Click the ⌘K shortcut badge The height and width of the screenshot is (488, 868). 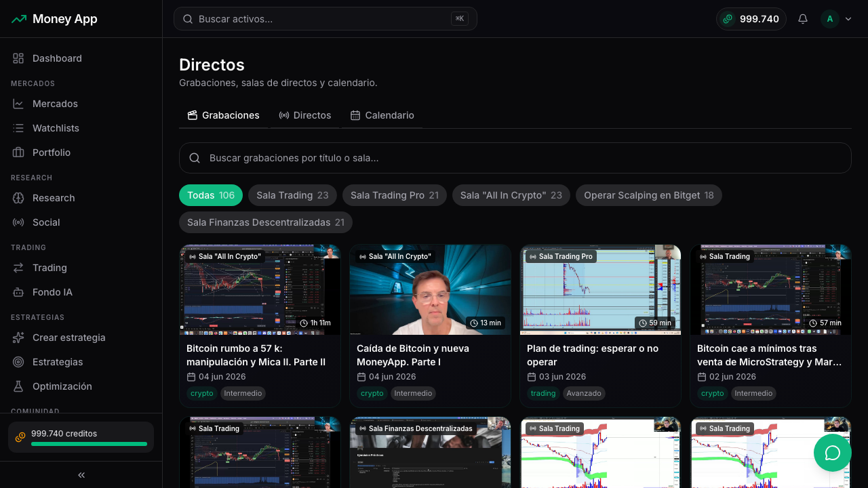[460, 19]
